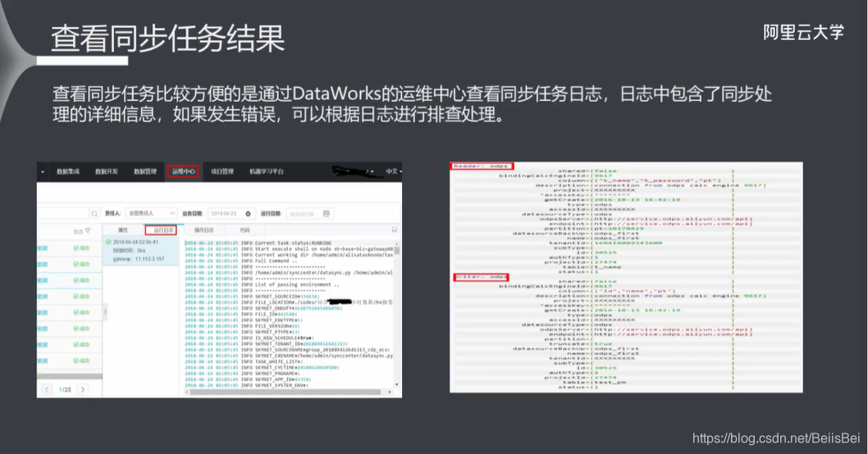Screen dimensions: 868x454
Task: Click the page indicator 1/25
Action: coord(65,390)
